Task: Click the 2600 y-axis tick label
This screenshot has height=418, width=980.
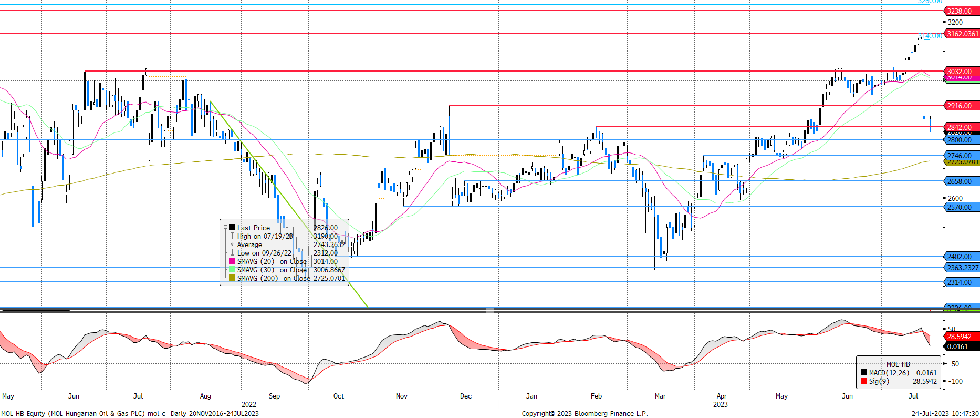Action: pos(955,198)
